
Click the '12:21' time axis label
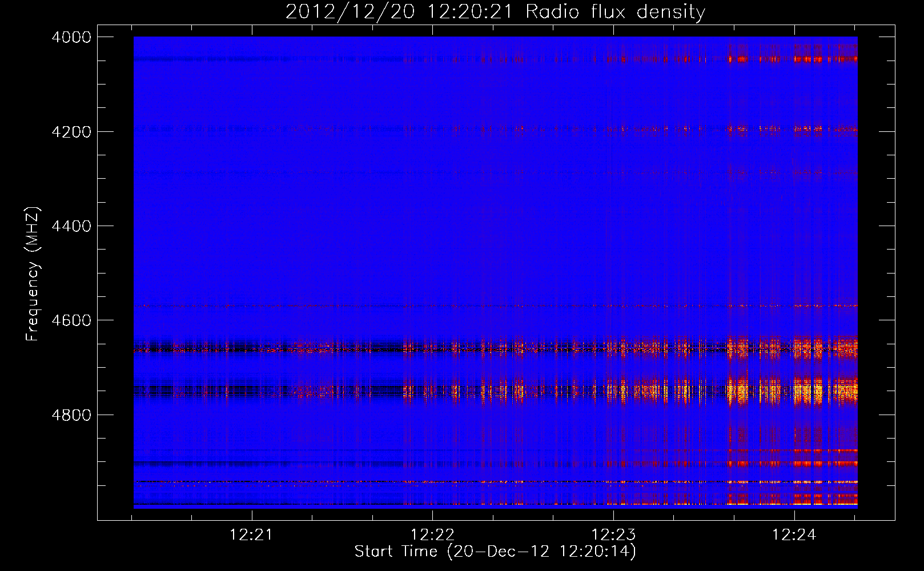(x=251, y=535)
